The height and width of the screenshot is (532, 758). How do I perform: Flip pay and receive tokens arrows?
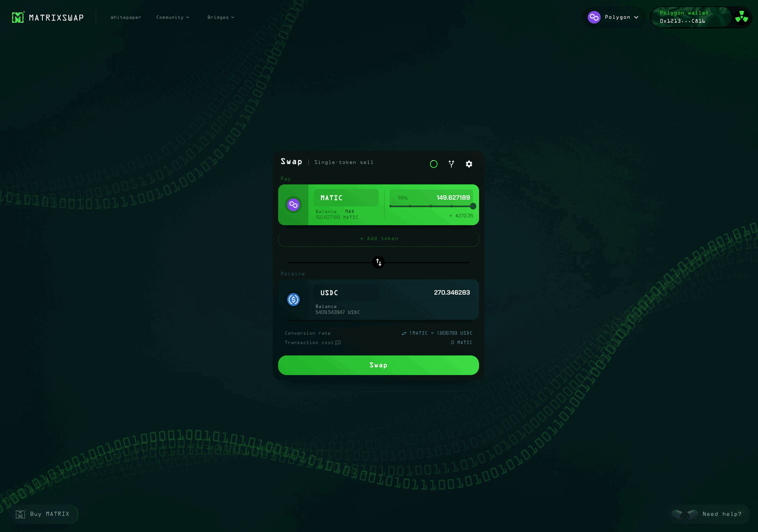[x=379, y=262]
